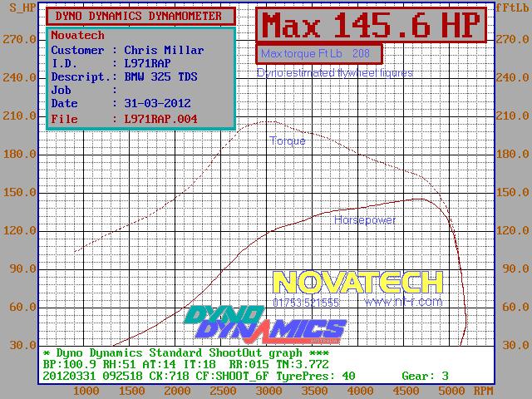
Task: Click date value '31-03-2012'
Action: tap(157, 103)
